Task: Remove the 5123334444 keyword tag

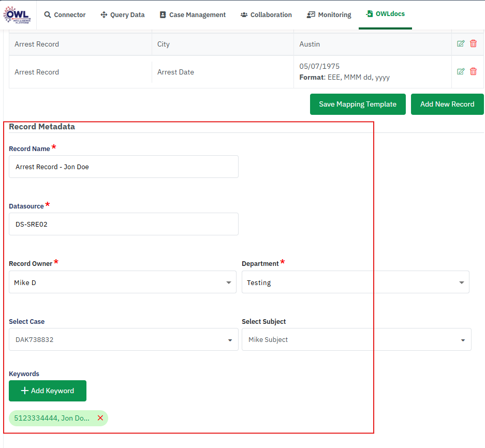Action: tap(100, 418)
